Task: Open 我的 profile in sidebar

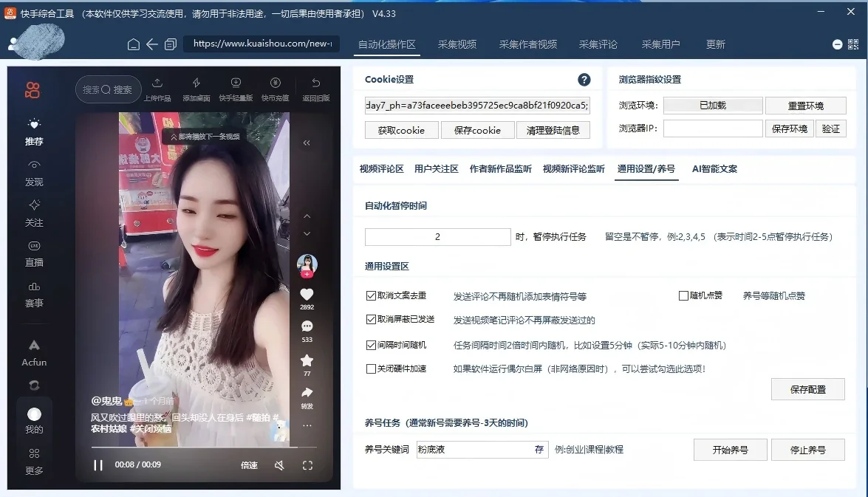Action: coord(34,421)
